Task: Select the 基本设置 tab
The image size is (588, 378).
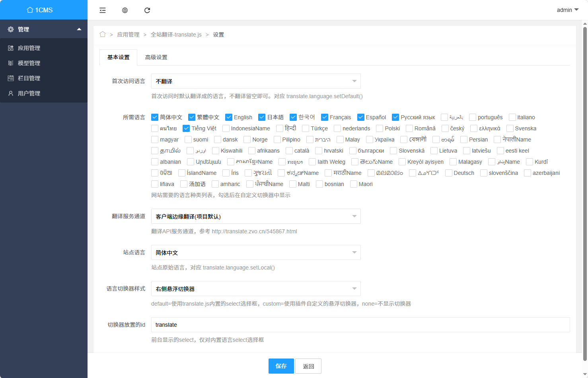Action: [x=118, y=57]
